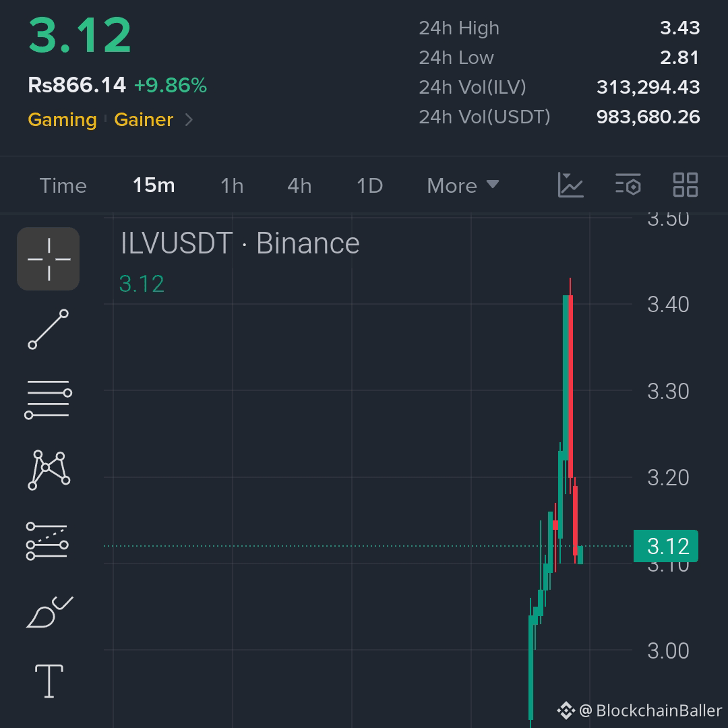Click the 24h Vol(USDT) value 983,680.26
The height and width of the screenshot is (728, 728).
[648, 117]
